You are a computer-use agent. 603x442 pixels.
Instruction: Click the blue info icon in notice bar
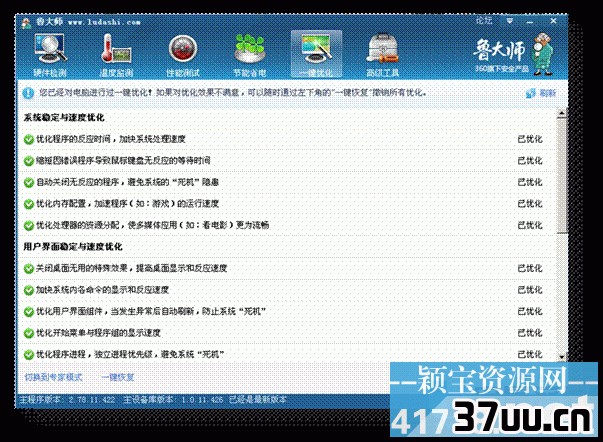click(28, 93)
